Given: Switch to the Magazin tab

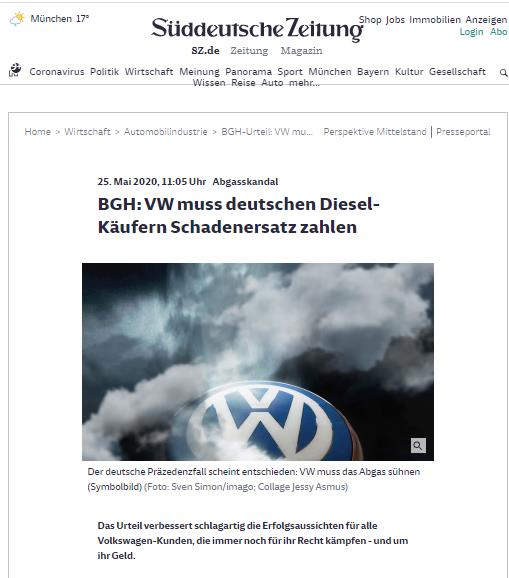Looking at the screenshot, I should (301, 51).
